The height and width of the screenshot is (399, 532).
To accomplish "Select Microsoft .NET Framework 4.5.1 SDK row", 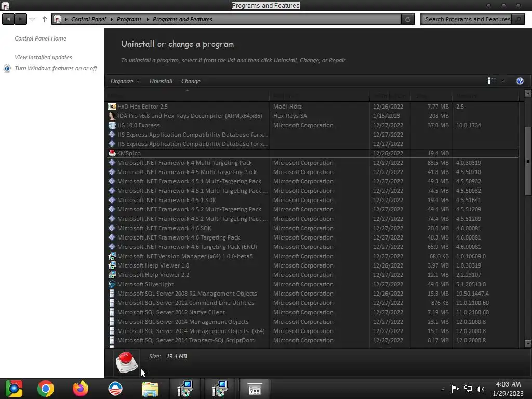I will tap(312, 200).
